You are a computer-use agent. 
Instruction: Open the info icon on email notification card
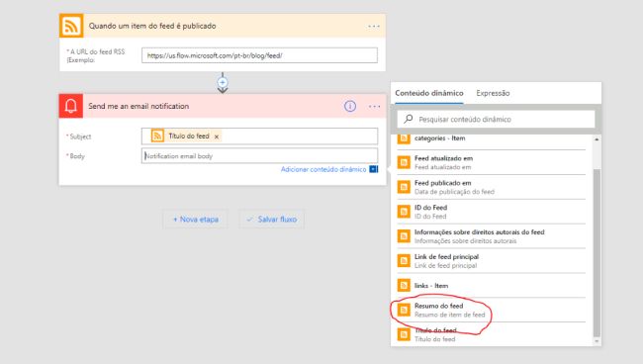(350, 106)
